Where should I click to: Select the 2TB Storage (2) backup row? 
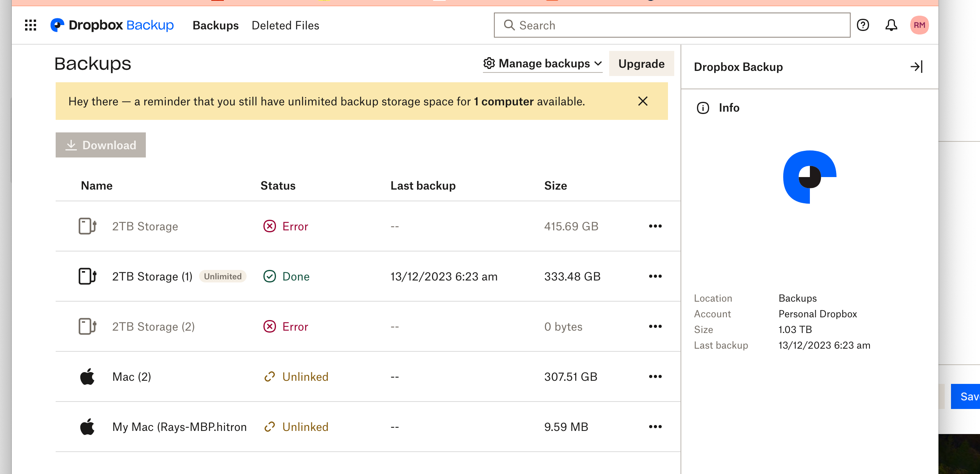pyautogui.click(x=153, y=327)
